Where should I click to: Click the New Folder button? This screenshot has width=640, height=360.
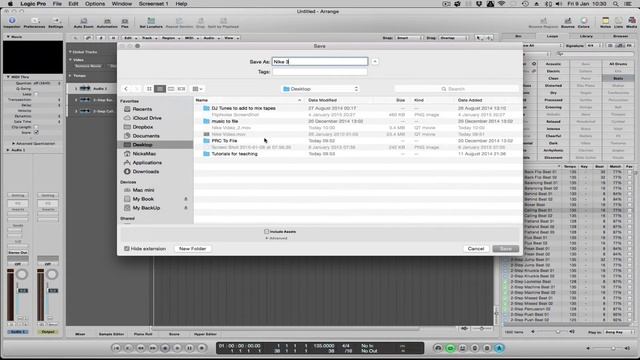[x=192, y=249]
